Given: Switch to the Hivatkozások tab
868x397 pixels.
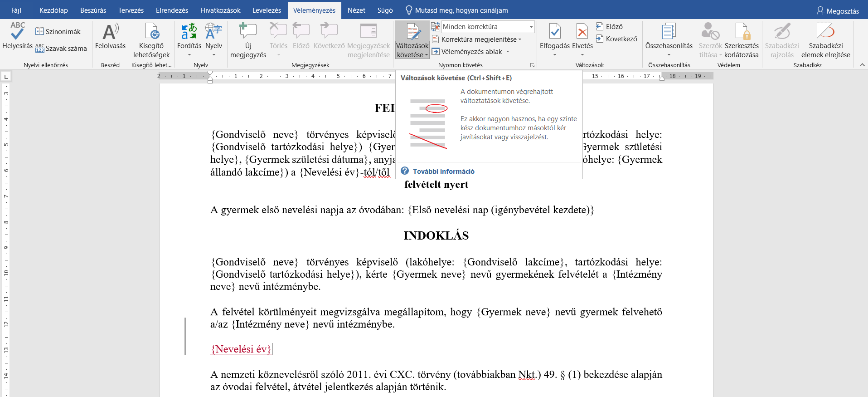Looking at the screenshot, I should click(x=220, y=10).
